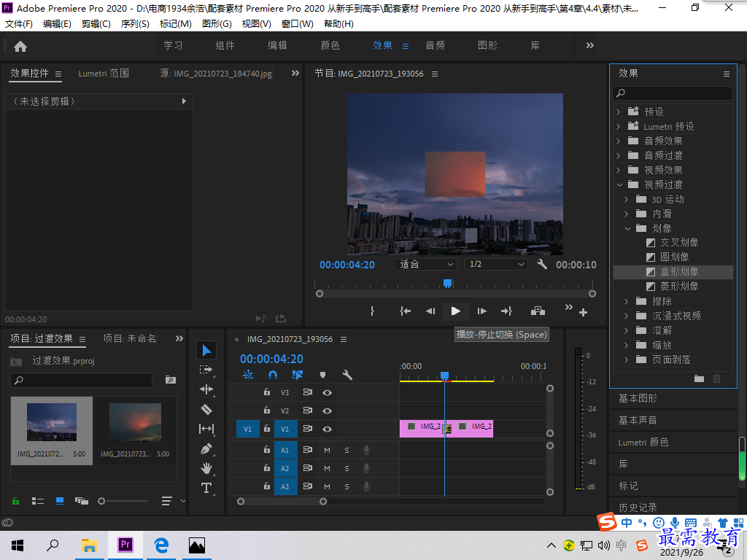Click the Effects panel search field
The height and width of the screenshot is (560, 747).
point(673,93)
